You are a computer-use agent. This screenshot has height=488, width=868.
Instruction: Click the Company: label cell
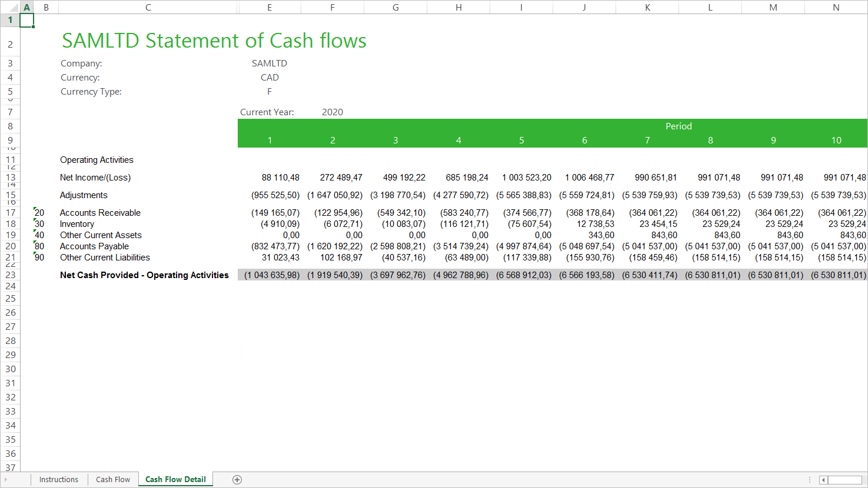tap(81, 63)
